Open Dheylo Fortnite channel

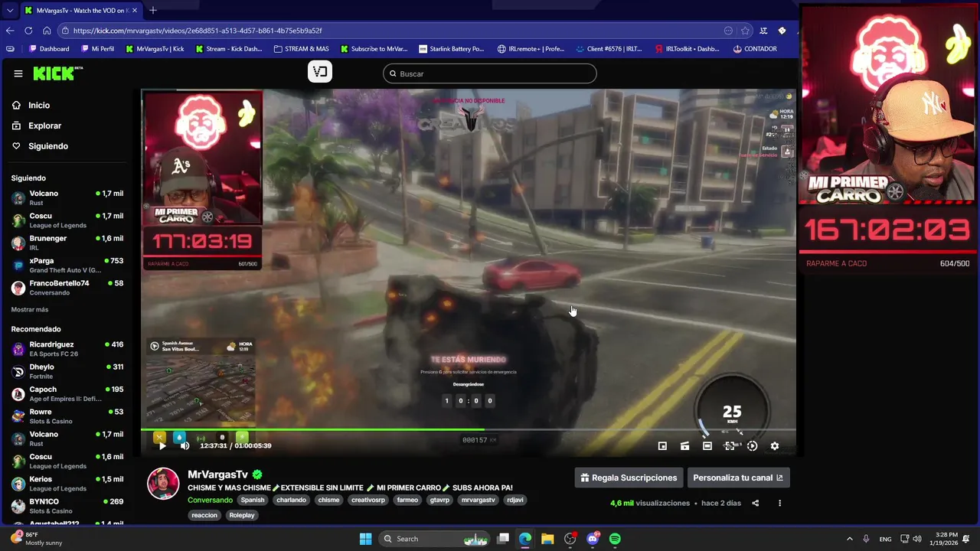point(67,371)
